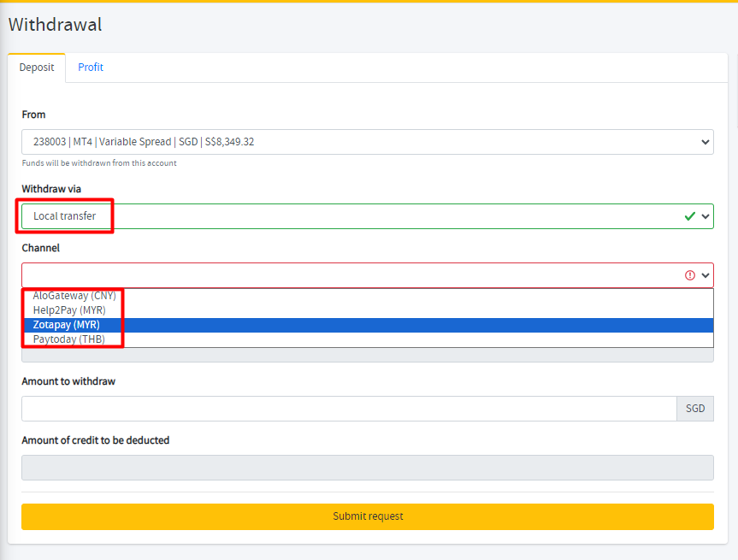Viewport: 738px width, 560px height.
Task: Expand the From account chevron arrow
Action: 705,142
